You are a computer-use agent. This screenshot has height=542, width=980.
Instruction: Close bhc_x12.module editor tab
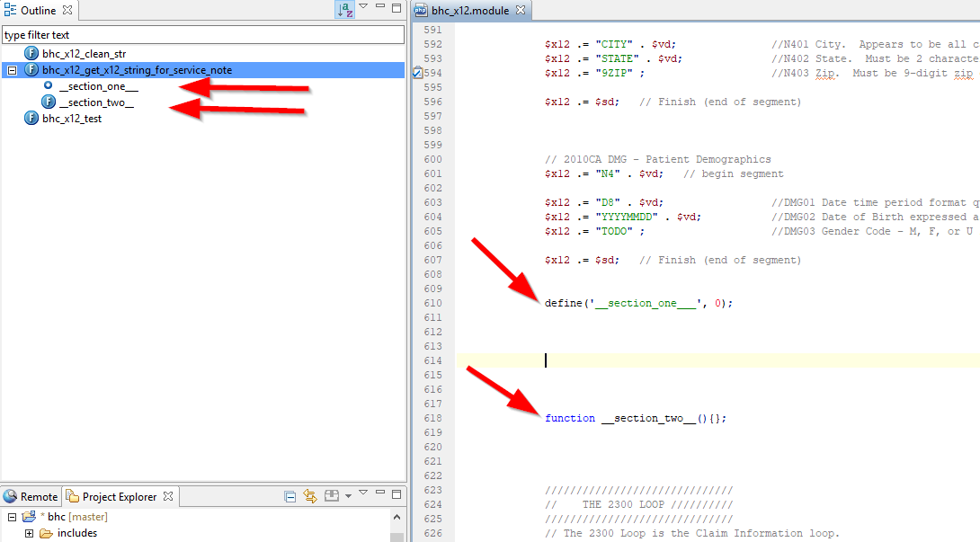[520, 10]
